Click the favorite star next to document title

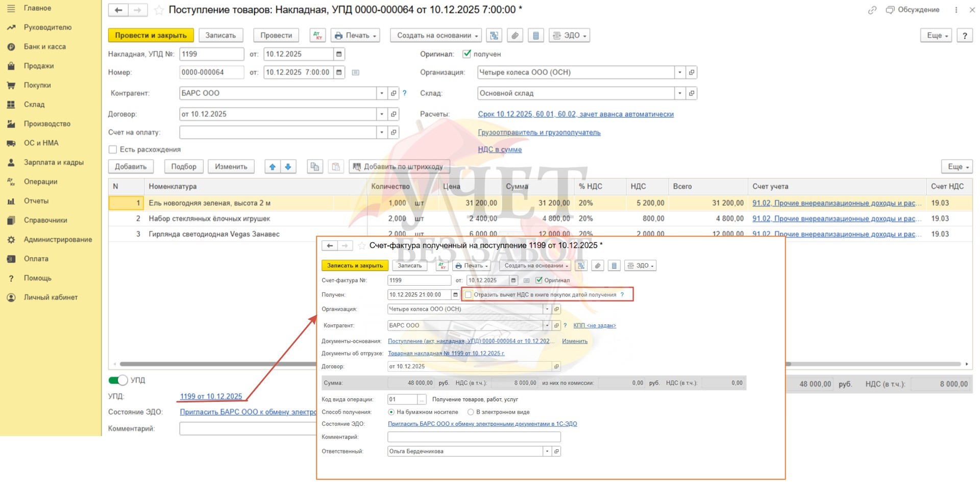point(159,10)
